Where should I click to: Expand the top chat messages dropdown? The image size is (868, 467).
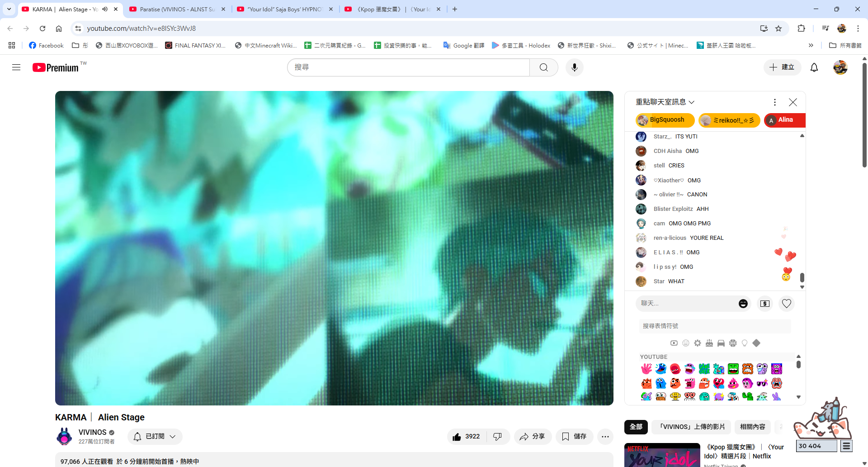click(665, 102)
